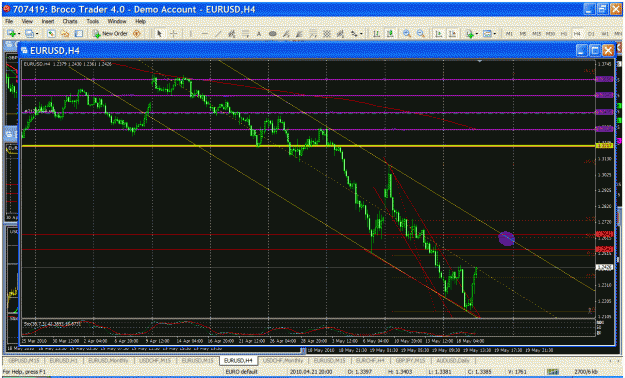Switch to the EURUSD,H1 chart tab

64,361
